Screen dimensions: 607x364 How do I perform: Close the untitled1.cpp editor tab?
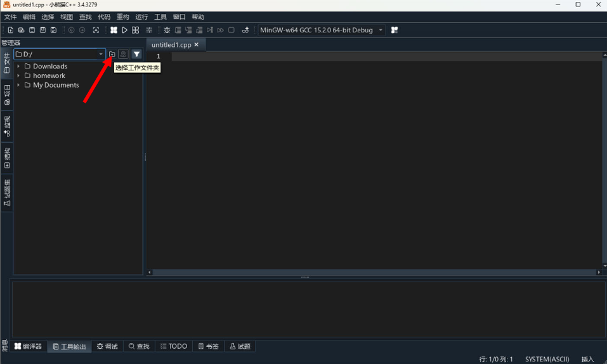pyautogui.click(x=197, y=45)
